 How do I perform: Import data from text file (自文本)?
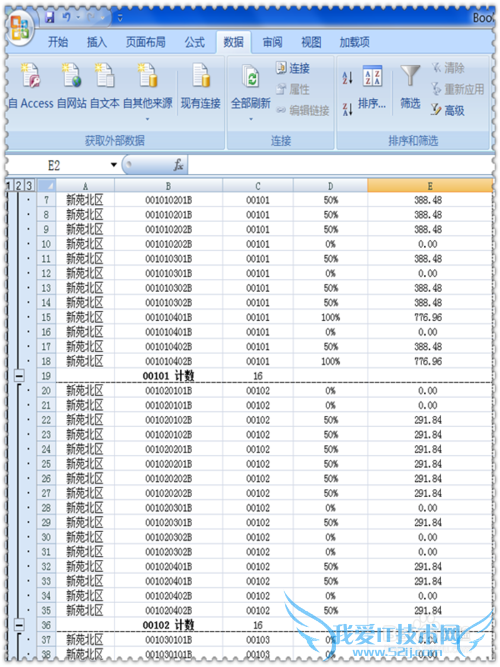click(x=105, y=86)
